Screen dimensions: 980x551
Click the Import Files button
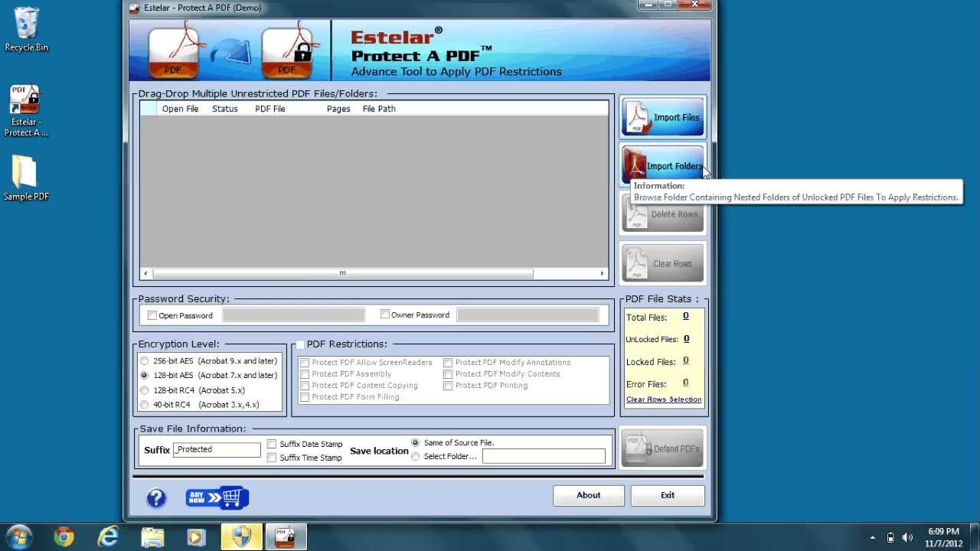click(663, 117)
